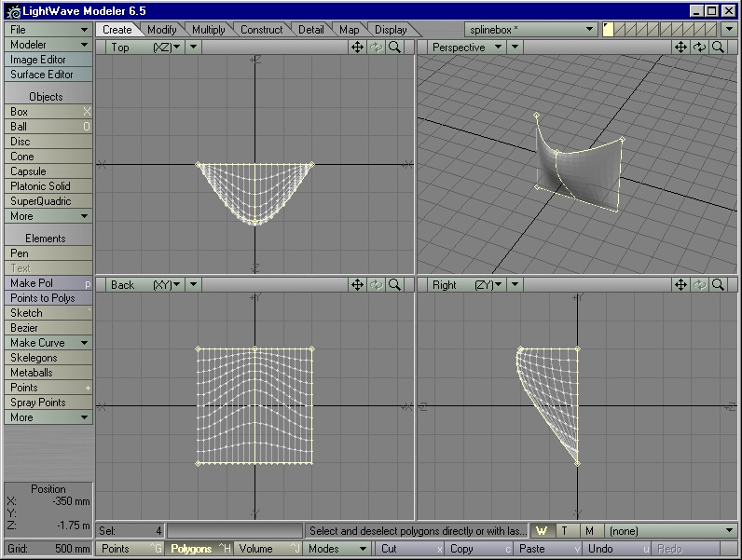Click the Sel count field
The image size is (742, 560).
(x=131, y=531)
